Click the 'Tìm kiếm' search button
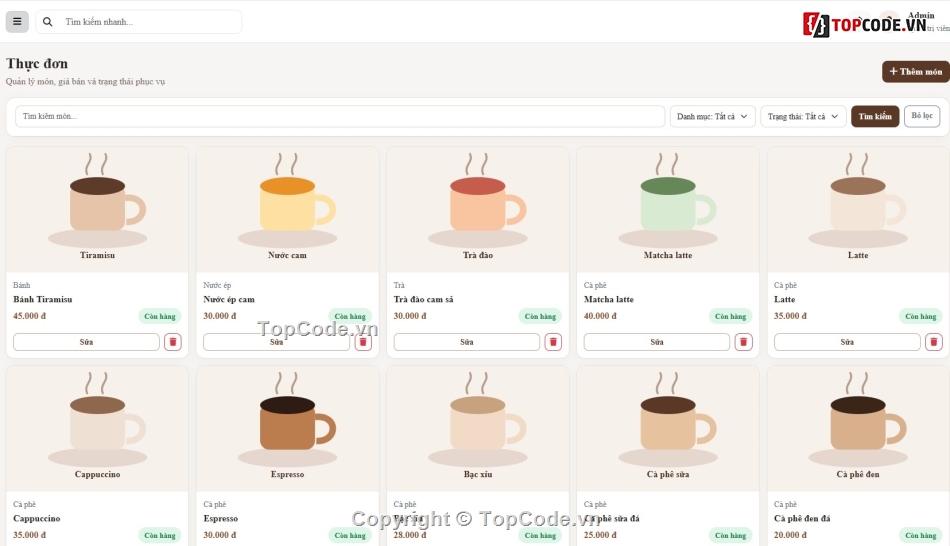The image size is (950, 546). (875, 116)
